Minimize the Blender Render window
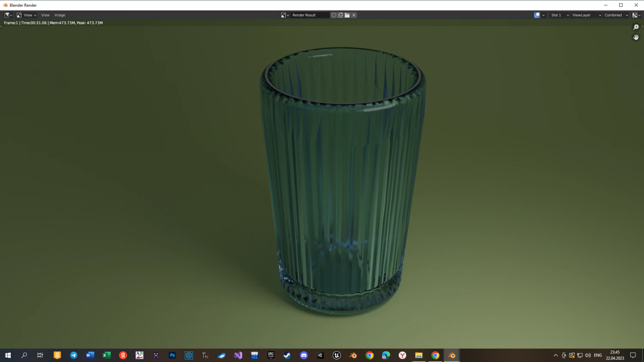 [x=605, y=5]
